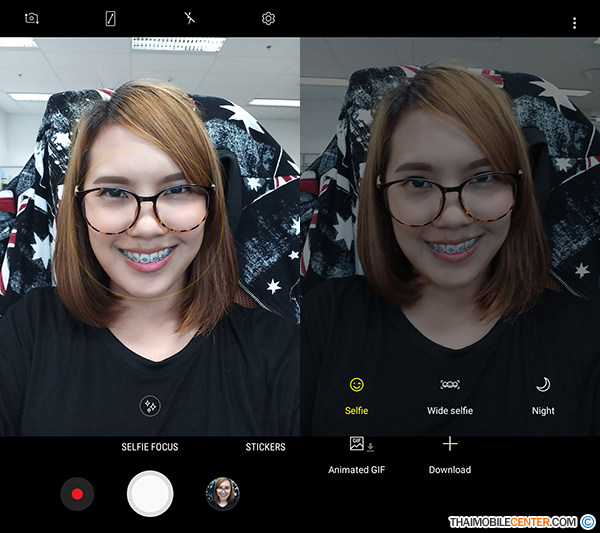
Task: Toggle full view aspect ratio icon
Action: click(111, 18)
